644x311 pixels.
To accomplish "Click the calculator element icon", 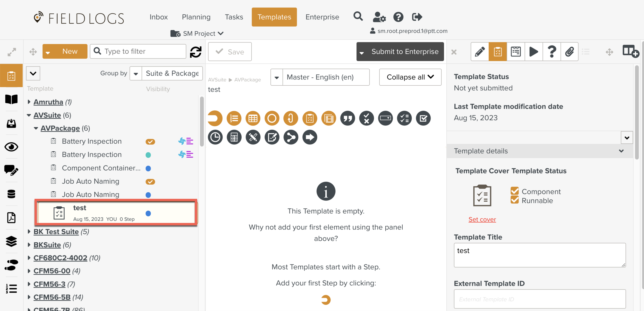I will click(234, 137).
